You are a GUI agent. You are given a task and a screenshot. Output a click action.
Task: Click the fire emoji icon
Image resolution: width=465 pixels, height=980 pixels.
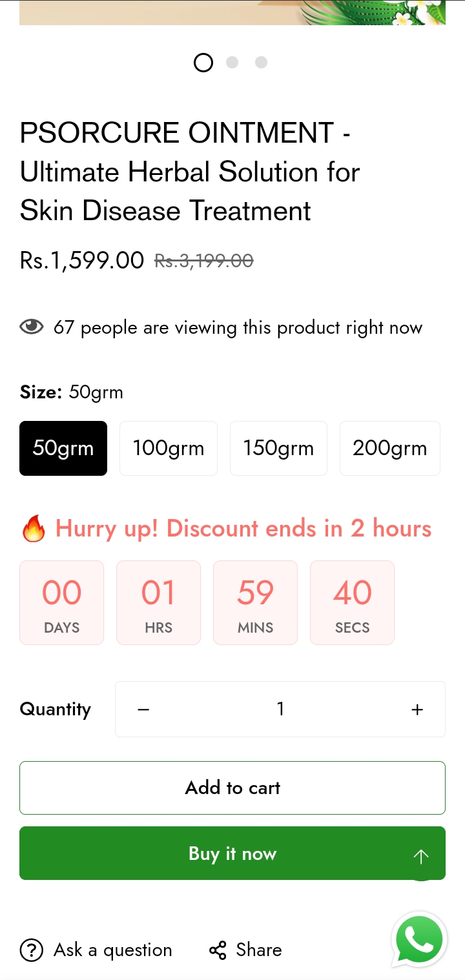coord(34,529)
